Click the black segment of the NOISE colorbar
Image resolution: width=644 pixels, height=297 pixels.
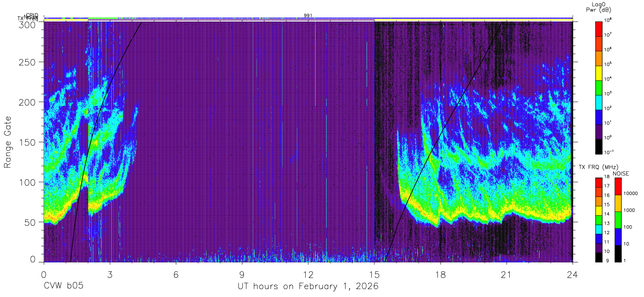618,252
